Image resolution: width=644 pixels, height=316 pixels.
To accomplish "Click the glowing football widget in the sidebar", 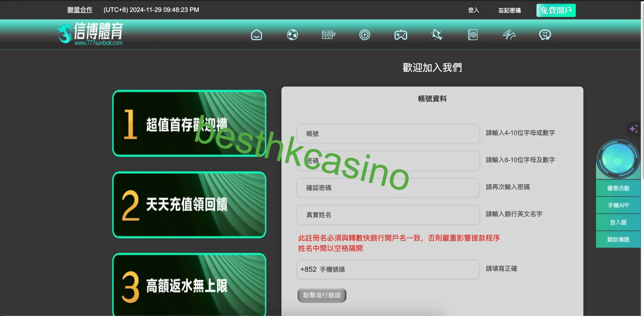I will [x=618, y=158].
